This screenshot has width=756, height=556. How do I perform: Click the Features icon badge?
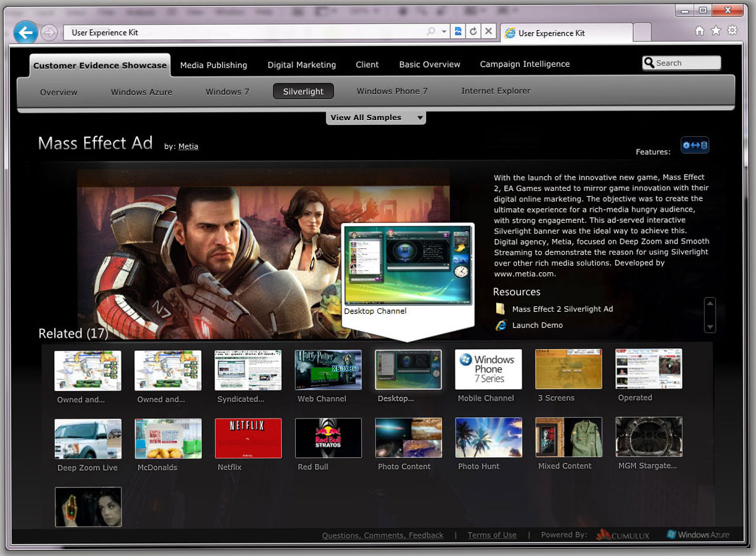[x=695, y=145]
